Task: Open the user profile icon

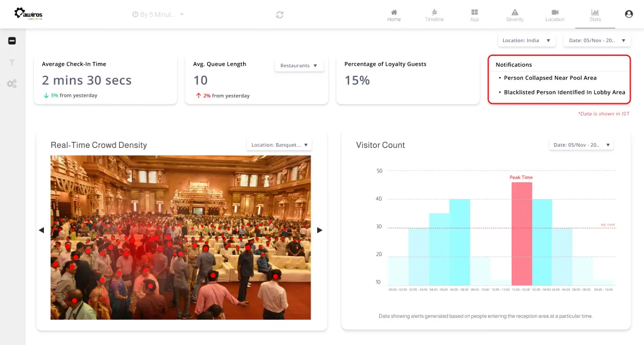Action: [629, 14]
